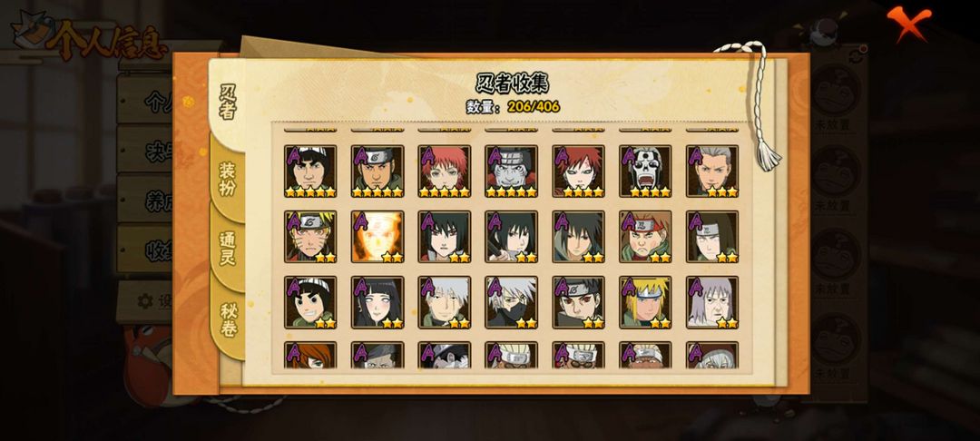980x441 pixels.
Task: Pick the masked Kakashi ninja portrait
Action: pyautogui.click(x=511, y=302)
